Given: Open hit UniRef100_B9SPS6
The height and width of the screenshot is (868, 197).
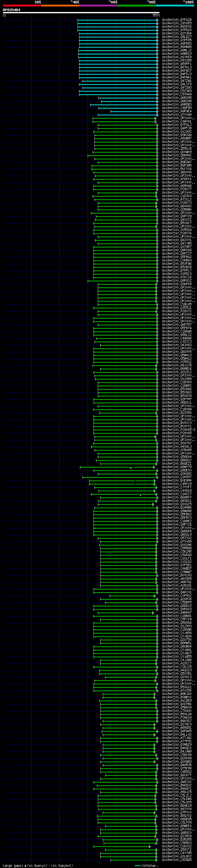Looking at the screenshot, I should coord(176,26).
